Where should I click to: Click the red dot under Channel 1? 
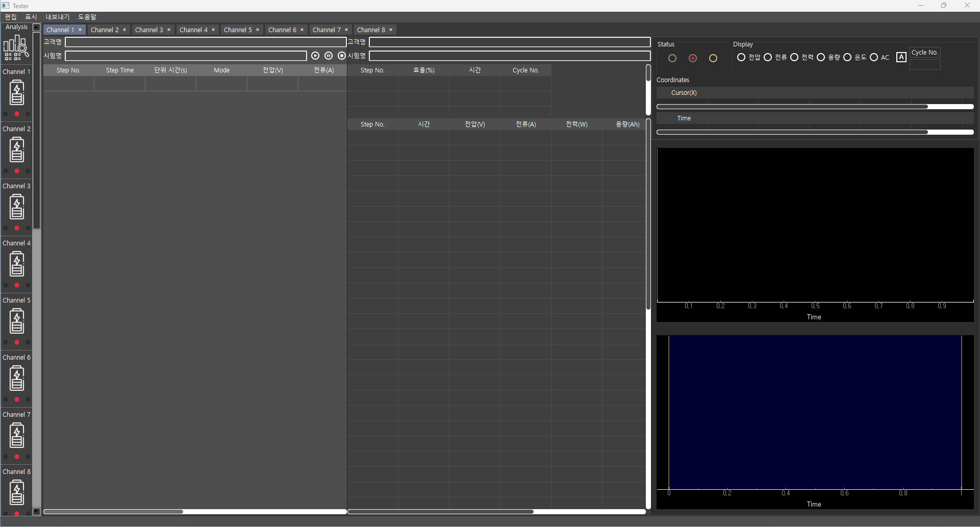pos(17,114)
